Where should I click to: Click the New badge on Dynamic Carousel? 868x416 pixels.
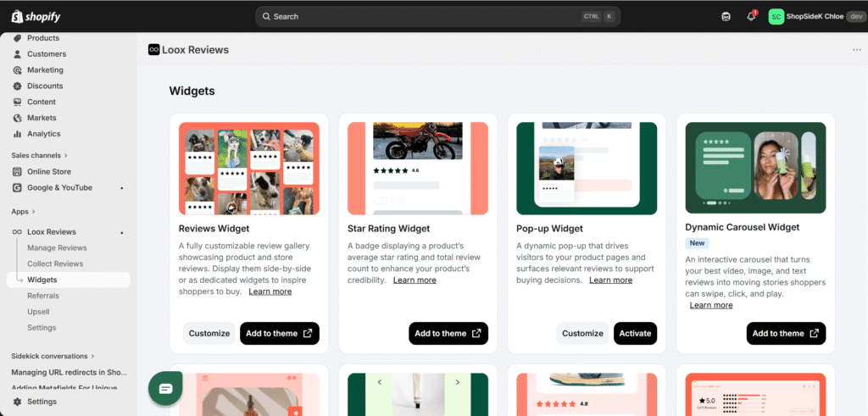[x=697, y=243]
